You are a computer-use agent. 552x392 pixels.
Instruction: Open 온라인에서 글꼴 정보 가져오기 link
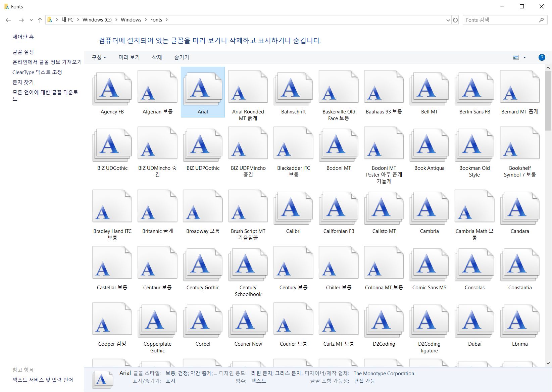(x=47, y=62)
